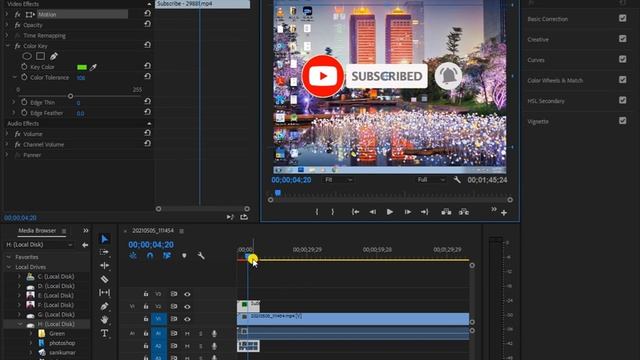Select the Pen tool in toolbox
Screen dimensions: 640x360
pos(104,306)
